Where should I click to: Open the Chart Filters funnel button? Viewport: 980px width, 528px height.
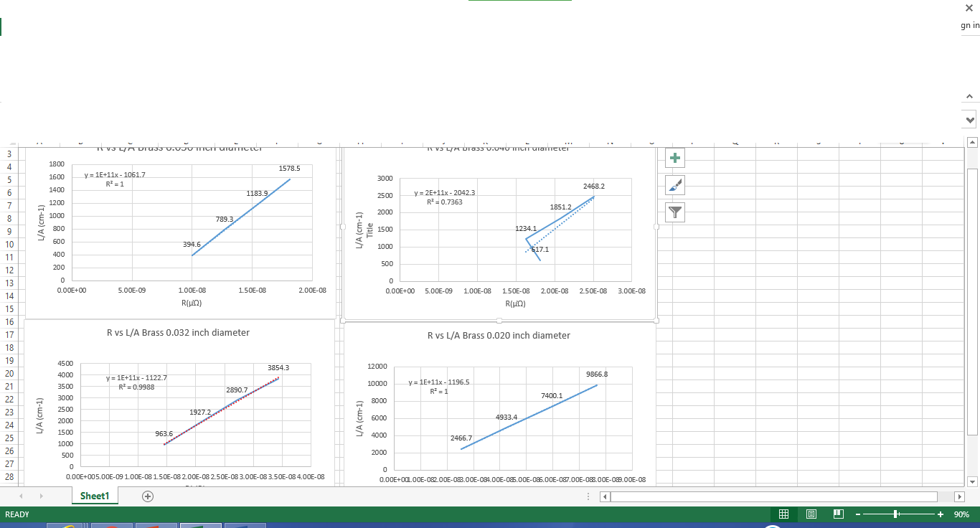coord(675,212)
